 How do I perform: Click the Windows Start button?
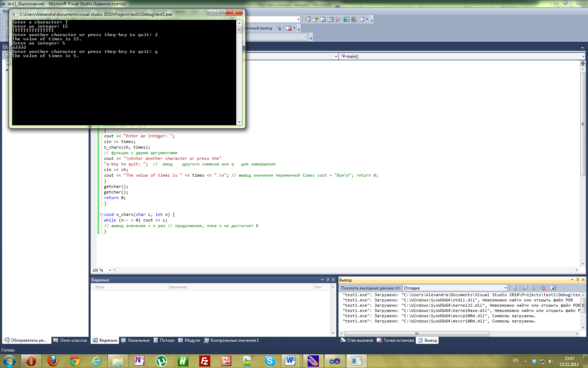pos(9,361)
